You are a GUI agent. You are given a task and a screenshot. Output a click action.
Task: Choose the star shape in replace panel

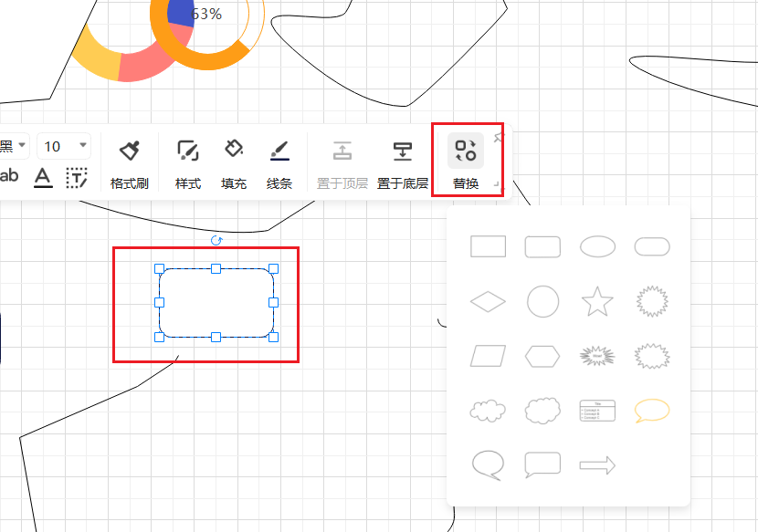coord(597,301)
